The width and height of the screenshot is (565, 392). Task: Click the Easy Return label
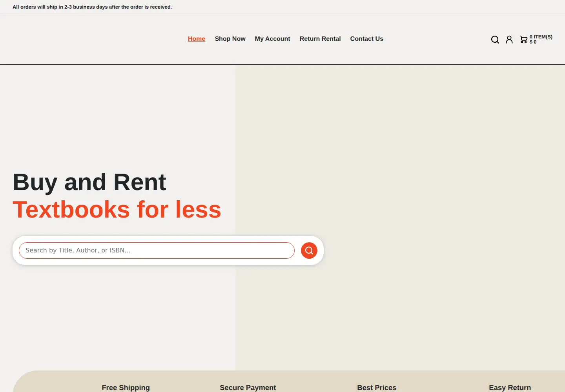[x=510, y=388]
